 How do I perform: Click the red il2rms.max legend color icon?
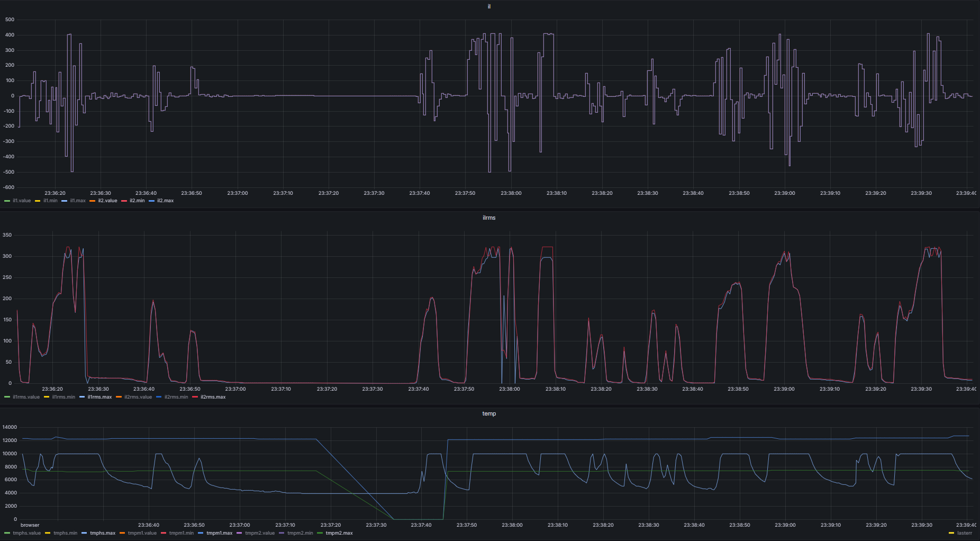(195, 397)
